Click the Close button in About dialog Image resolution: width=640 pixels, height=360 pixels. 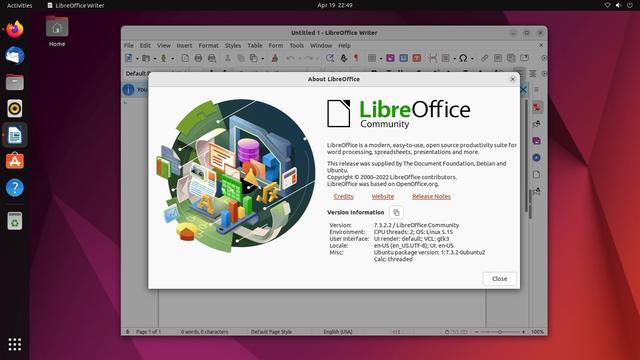(500, 279)
